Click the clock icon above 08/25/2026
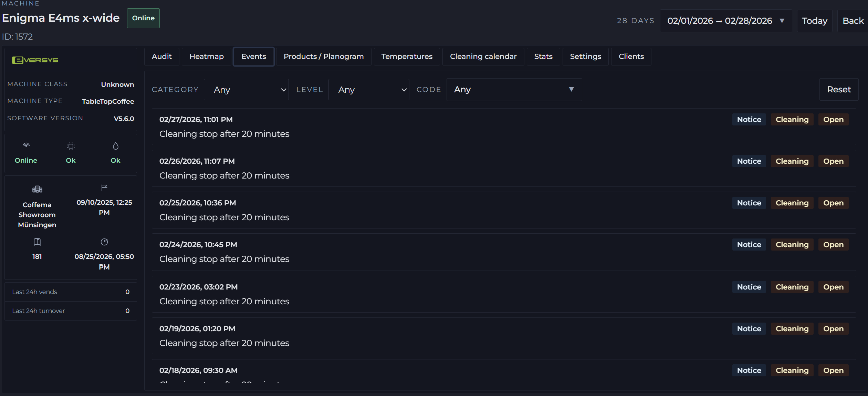Image resolution: width=868 pixels, height=396 pixels. coord(104,242)
